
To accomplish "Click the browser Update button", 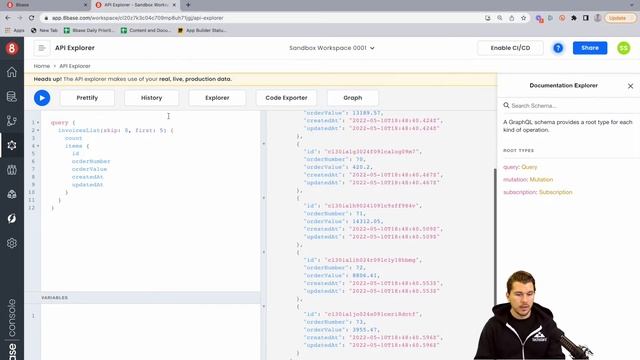I will pyautogui.click(x=620, y=18).
